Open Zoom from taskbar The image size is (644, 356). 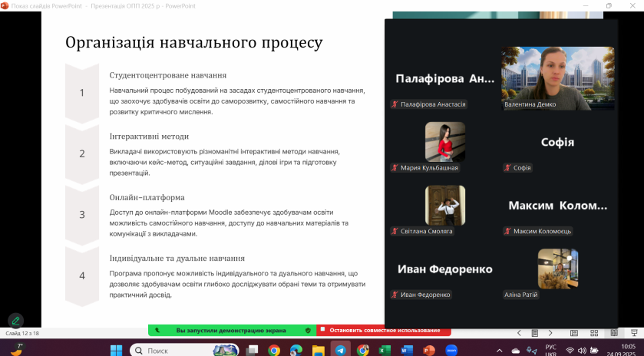pos(451,351)
